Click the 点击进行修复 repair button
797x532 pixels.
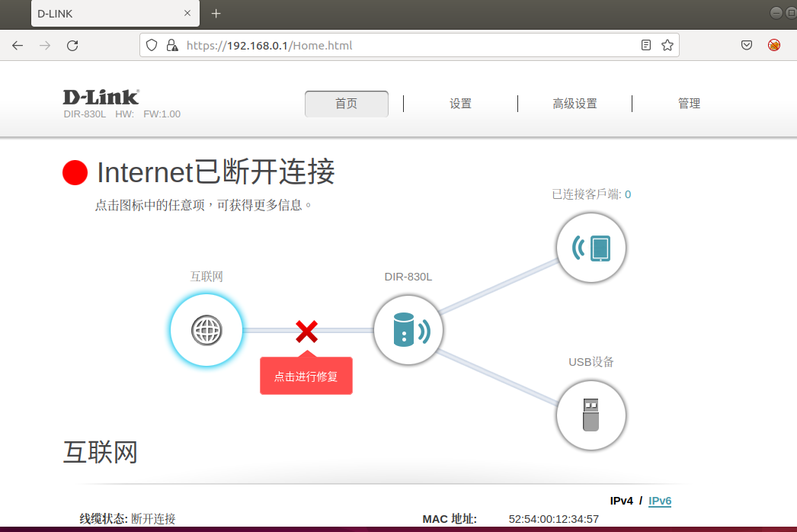pyautogui.click(x=306, y=376)
